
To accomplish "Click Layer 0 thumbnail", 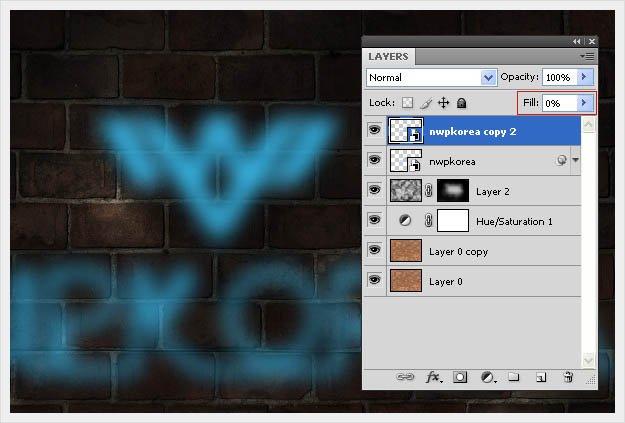I will 406,280.
